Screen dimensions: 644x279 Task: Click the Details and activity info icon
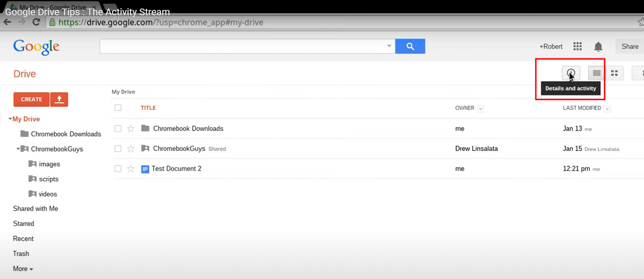pos(571,73)
